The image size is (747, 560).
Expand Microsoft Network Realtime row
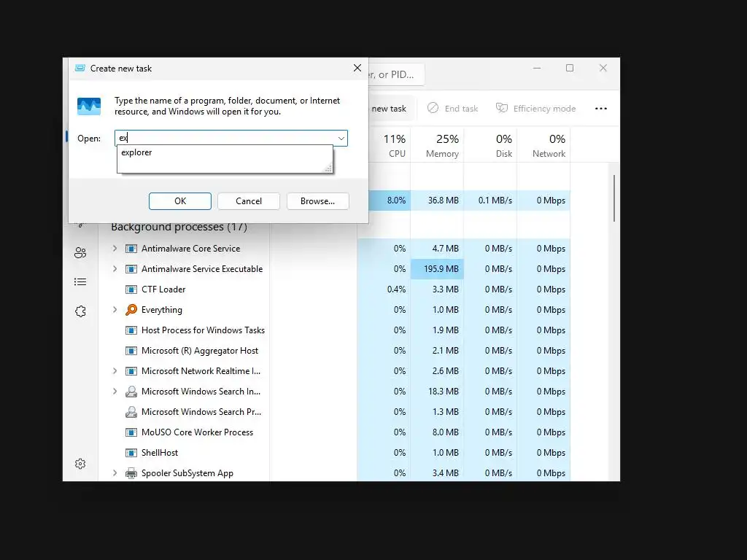[115, 370]
